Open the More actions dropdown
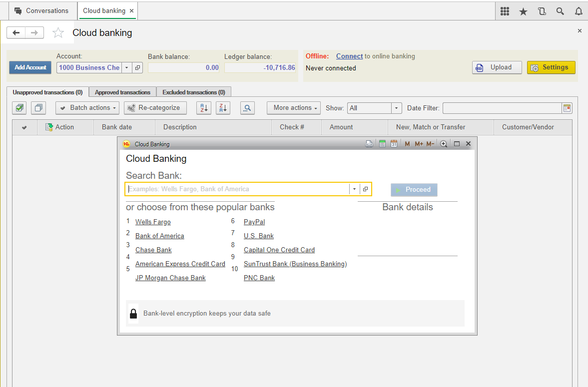 294,108
